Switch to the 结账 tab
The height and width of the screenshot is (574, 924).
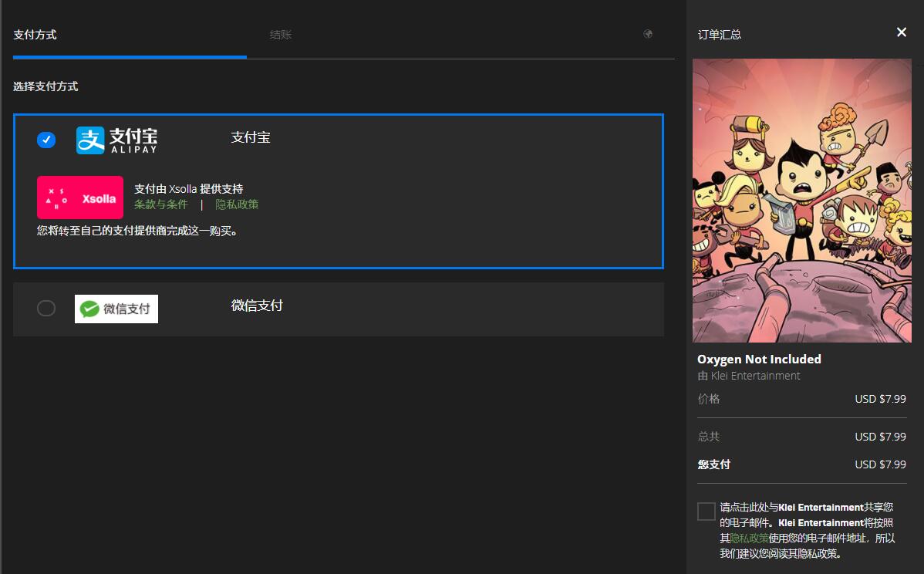(281, 35)
